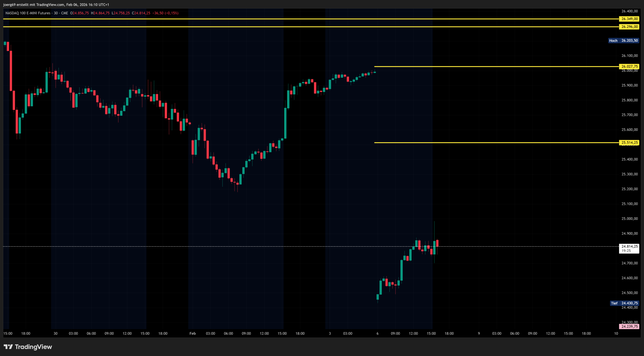
Task: Click the open value O24.856,75 in legend
Action: point(79,13)
